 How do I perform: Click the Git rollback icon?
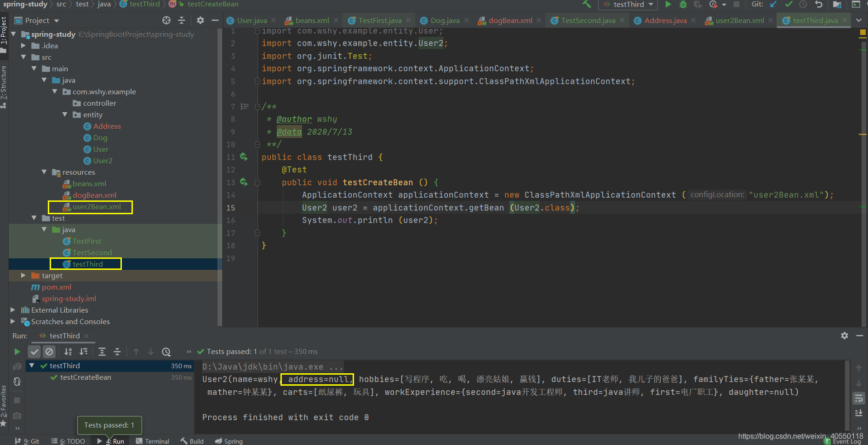click(818, 4)
